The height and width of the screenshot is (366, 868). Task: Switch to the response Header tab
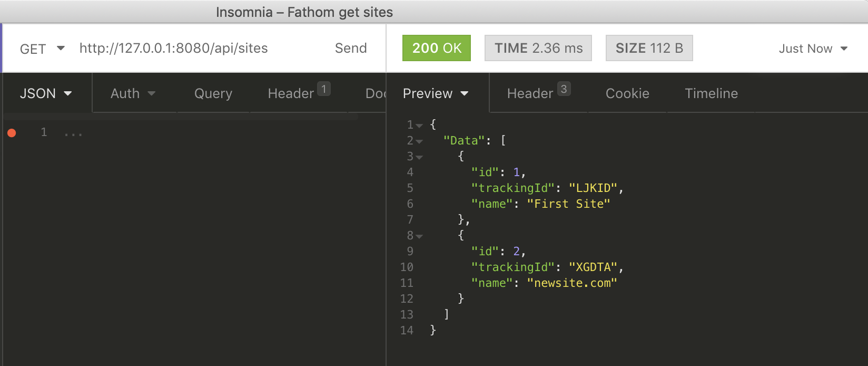point(530,93)
